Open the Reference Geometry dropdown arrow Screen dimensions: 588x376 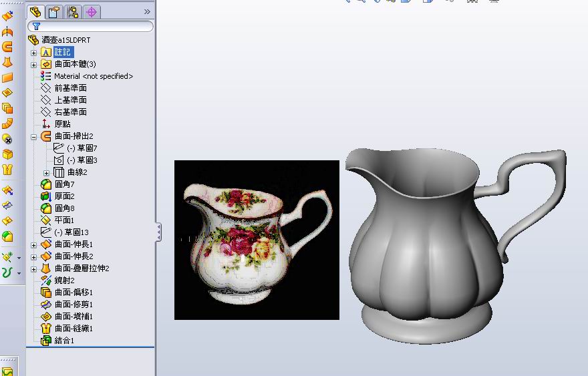pyautogui.click(x=19, y=258)
